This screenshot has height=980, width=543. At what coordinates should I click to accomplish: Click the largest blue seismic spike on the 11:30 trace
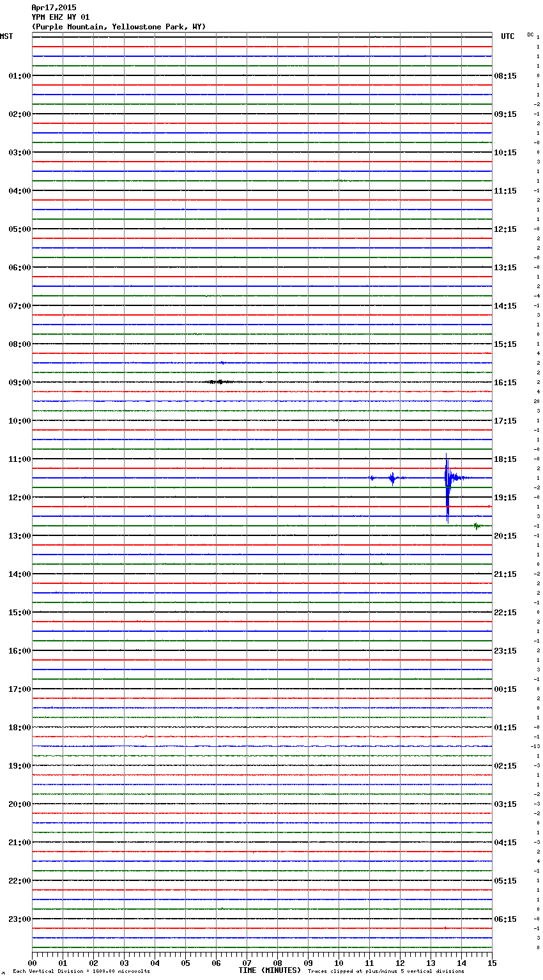pos(447,487)
